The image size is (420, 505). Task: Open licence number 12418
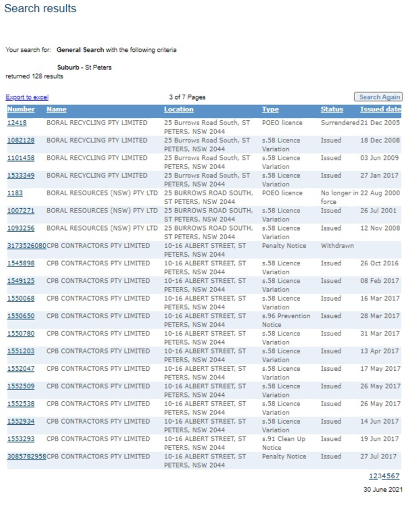pos(17,123)
